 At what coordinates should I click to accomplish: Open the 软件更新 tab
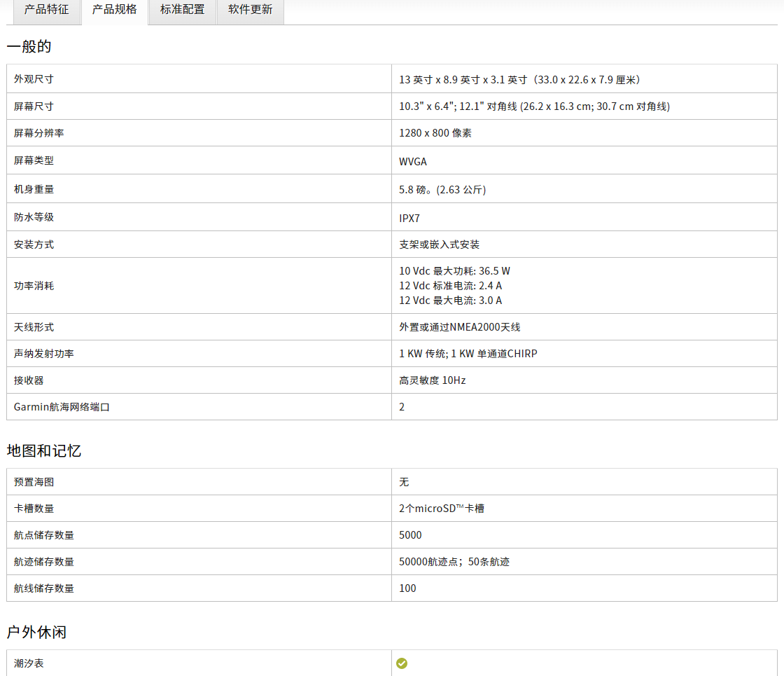coord(250,10)
